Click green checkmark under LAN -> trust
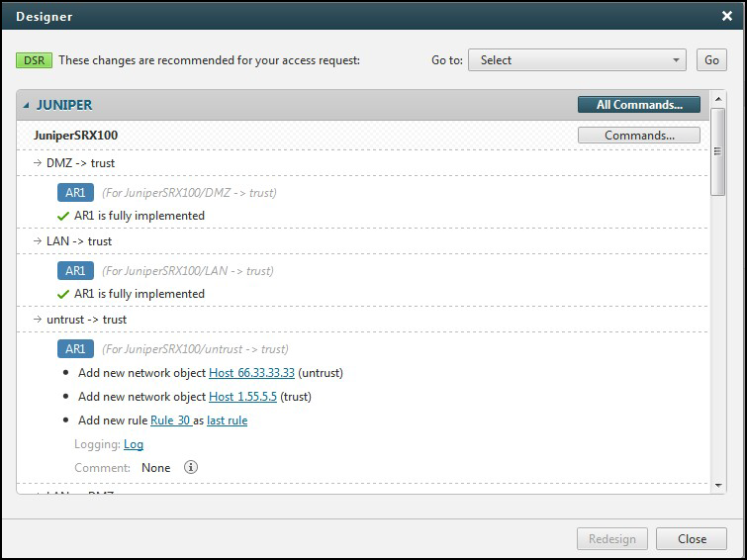 pos(64,294)
